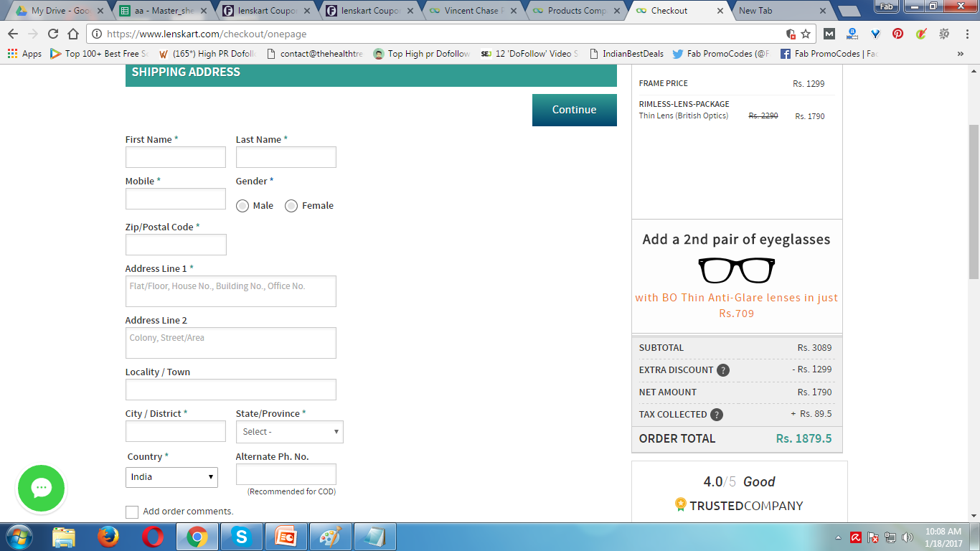Click into Address Line 1 box
The height and width of the screenshot is (551, 980).
click(231, 291)
